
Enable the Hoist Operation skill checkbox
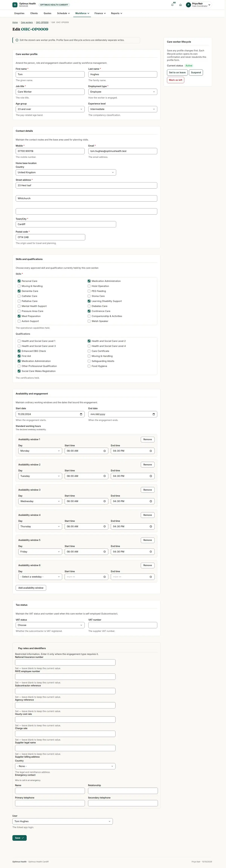(x=89, y=286)
